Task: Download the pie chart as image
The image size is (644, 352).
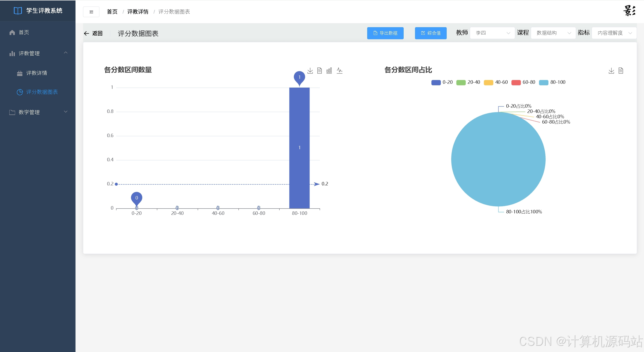Action: [x=611, y=71]
